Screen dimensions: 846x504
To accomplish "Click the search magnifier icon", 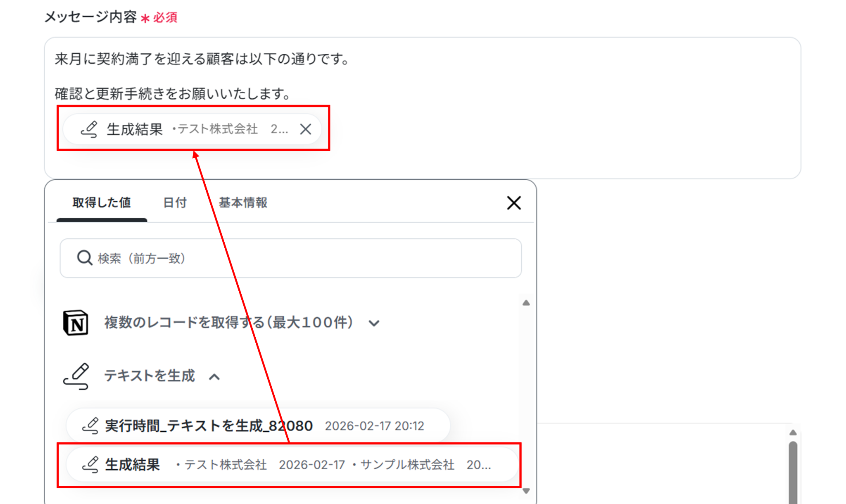I will coord(85,258).
